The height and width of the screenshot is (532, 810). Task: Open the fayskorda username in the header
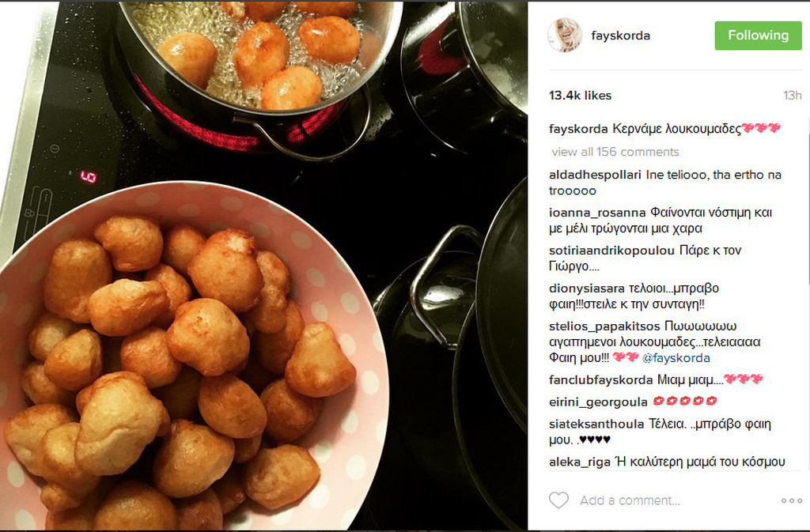point(620,36)
